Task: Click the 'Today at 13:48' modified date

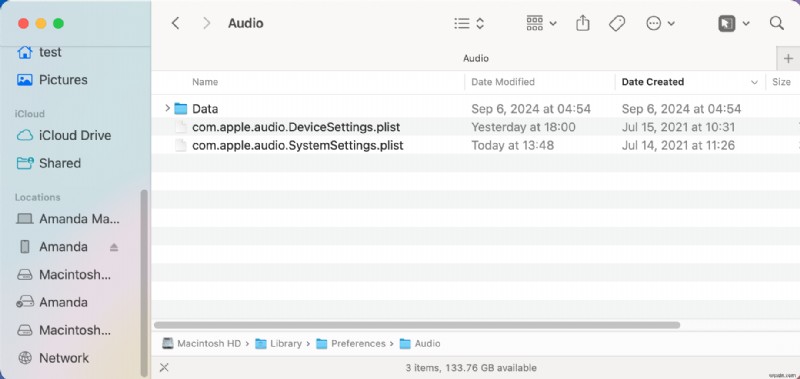Action: pyautogui.click(x=513, y=145)
